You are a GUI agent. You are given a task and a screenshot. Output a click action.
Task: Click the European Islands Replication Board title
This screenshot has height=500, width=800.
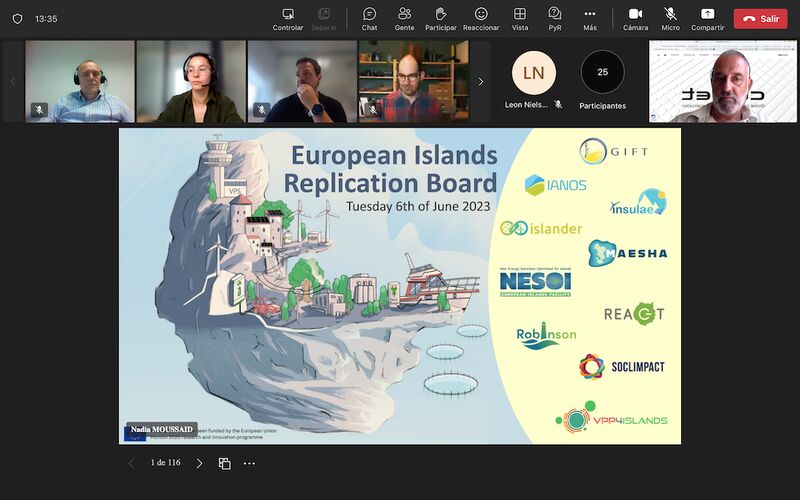tap(390, 169)
